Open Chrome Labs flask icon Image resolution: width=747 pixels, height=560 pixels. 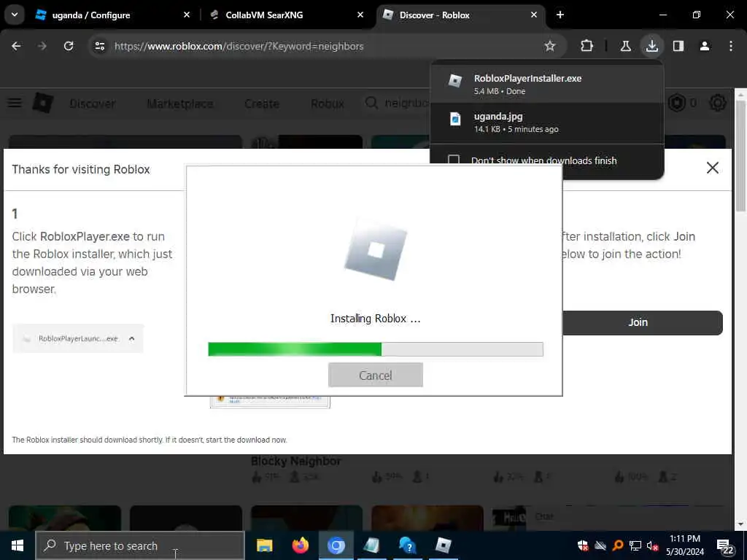pyautogui.click(x=625, y=46)
